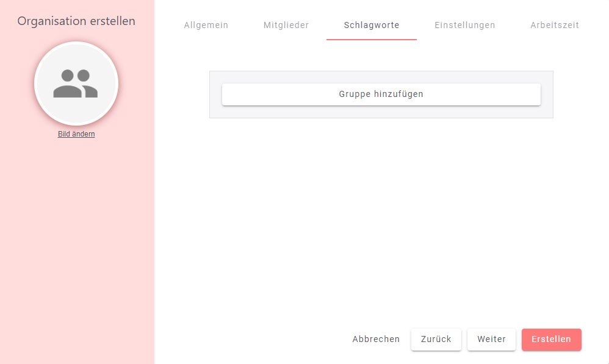Click the people group icon in avatar
Screen dimensions: 609x364
(76, 84)
